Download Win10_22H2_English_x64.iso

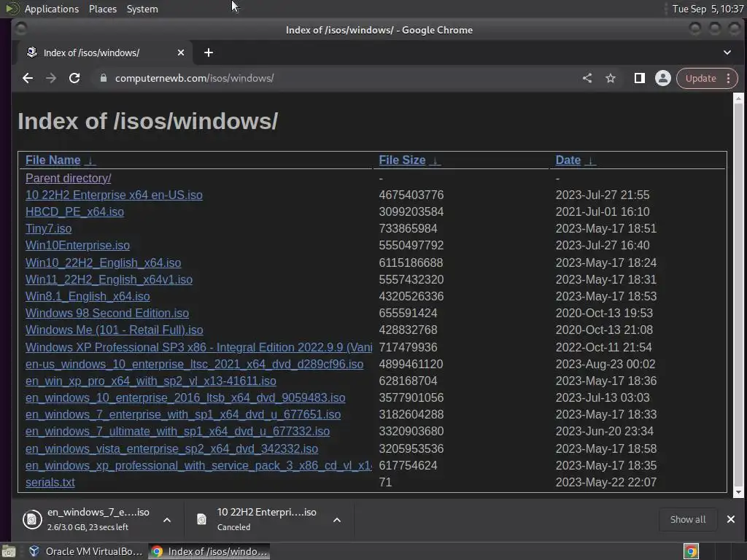click(x=103, y=262)
